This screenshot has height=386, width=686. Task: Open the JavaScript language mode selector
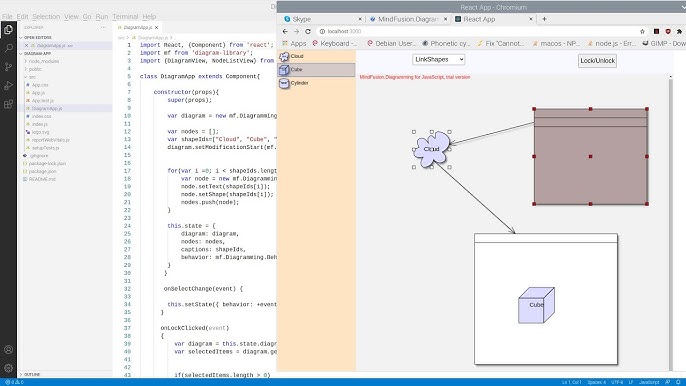pos(649,382)
